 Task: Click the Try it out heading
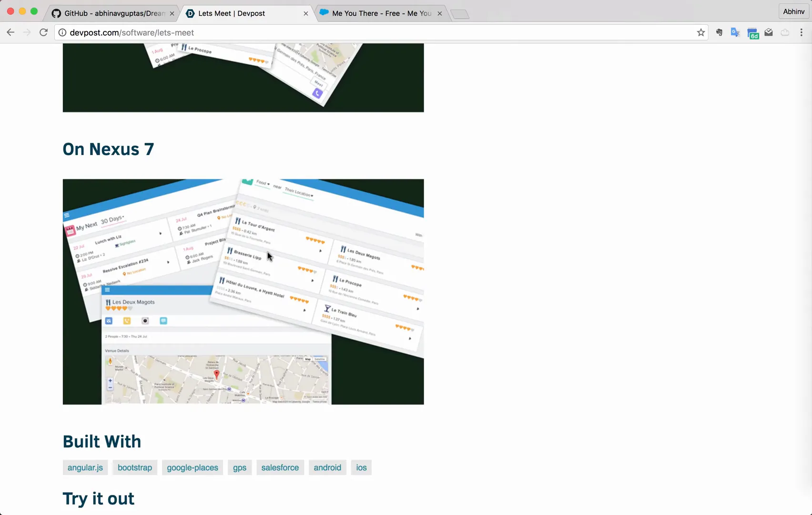click(x=99, y=499)
